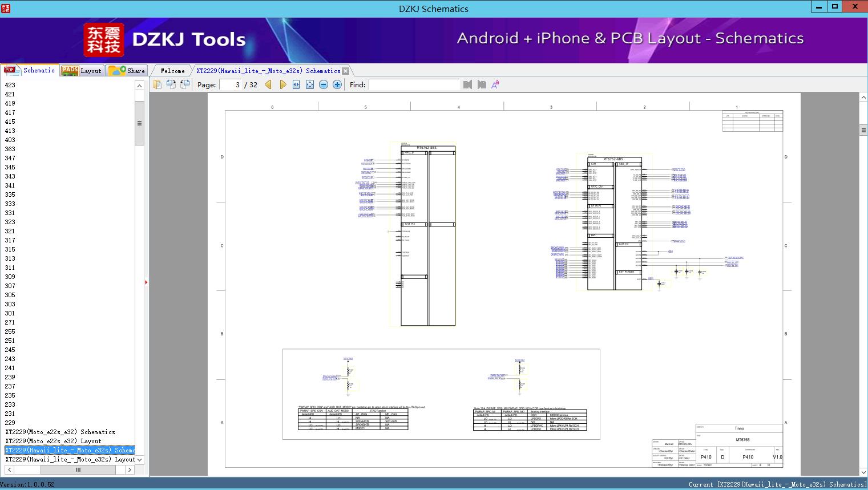Select XT2229(Hawaii_lite_-_Moto_e32s) Layout in the list

point(70,459)
